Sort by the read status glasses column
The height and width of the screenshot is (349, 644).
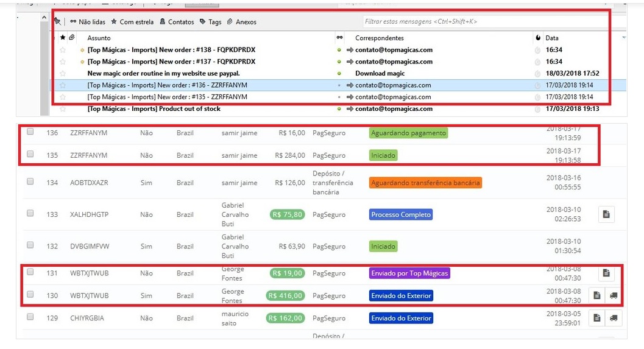(x=339, y=37)
